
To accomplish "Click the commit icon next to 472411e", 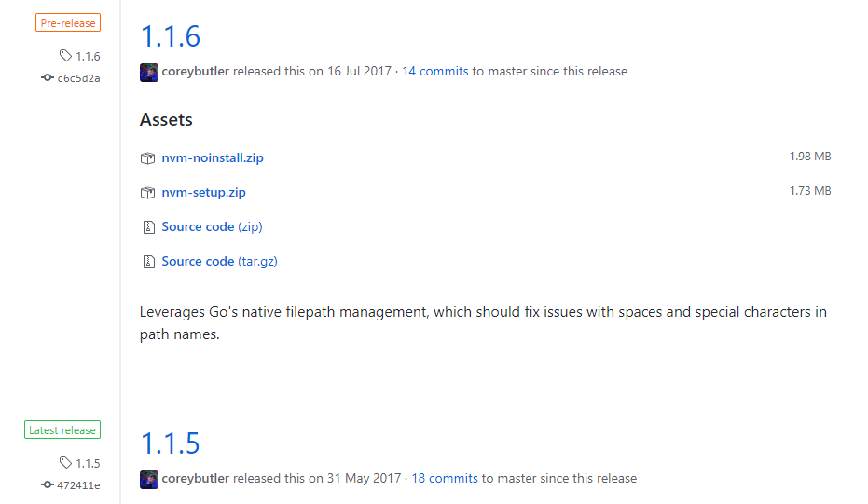I will tap(47, 484).
